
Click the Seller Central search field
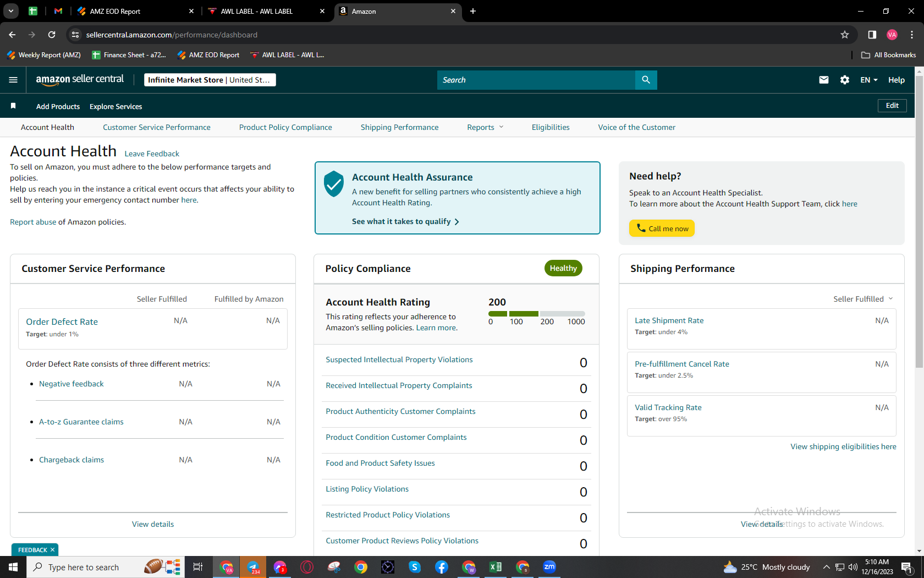(536, 80)
